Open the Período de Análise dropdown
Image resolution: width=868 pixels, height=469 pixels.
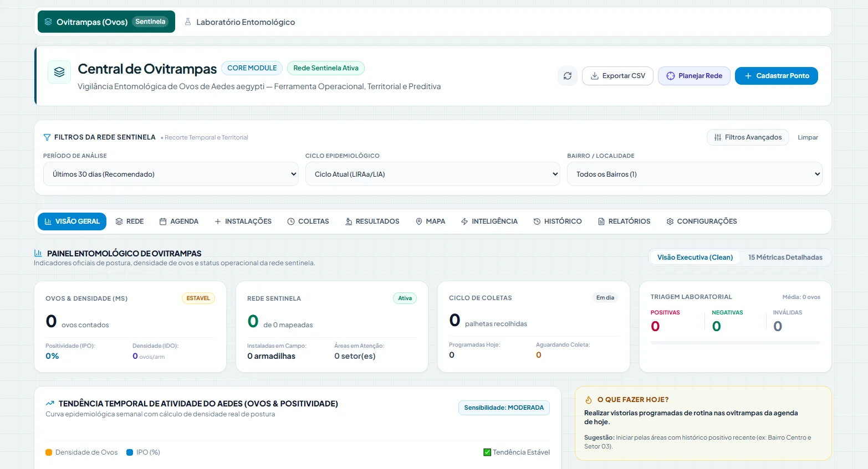pos(171,174)
